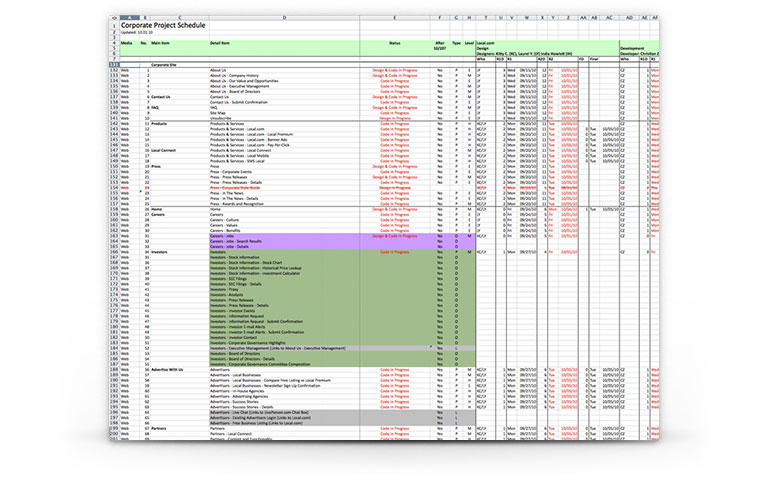Click gray 'Advertisers - Existing Advertisers Login' cell

pyautogui.click(x=260, y=418)
